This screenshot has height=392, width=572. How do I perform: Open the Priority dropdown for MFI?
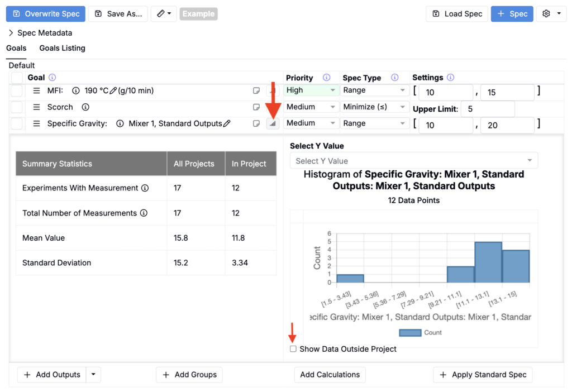pos(310,90)
